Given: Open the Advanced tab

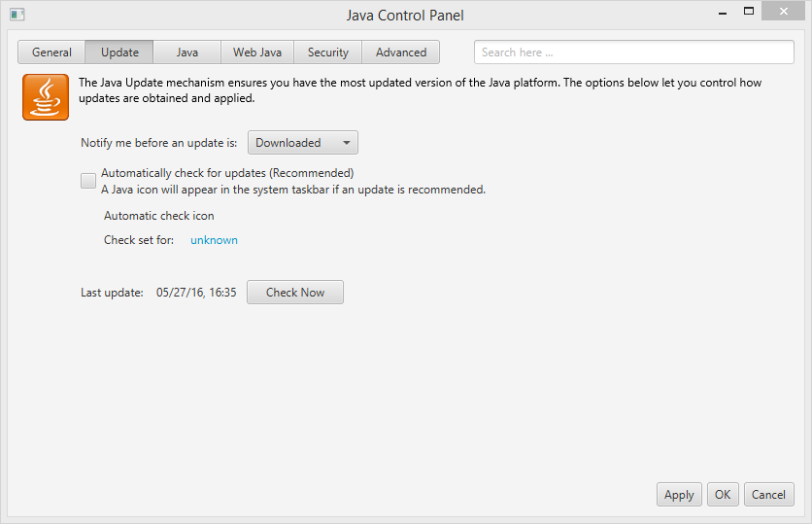Looking at the screenshot, I should [x=401, y=52].
